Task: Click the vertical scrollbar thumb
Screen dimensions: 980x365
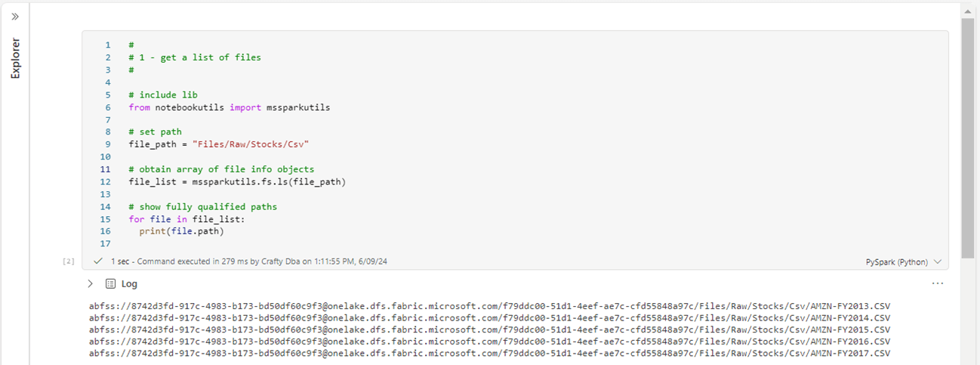Action: click(967, 136)
